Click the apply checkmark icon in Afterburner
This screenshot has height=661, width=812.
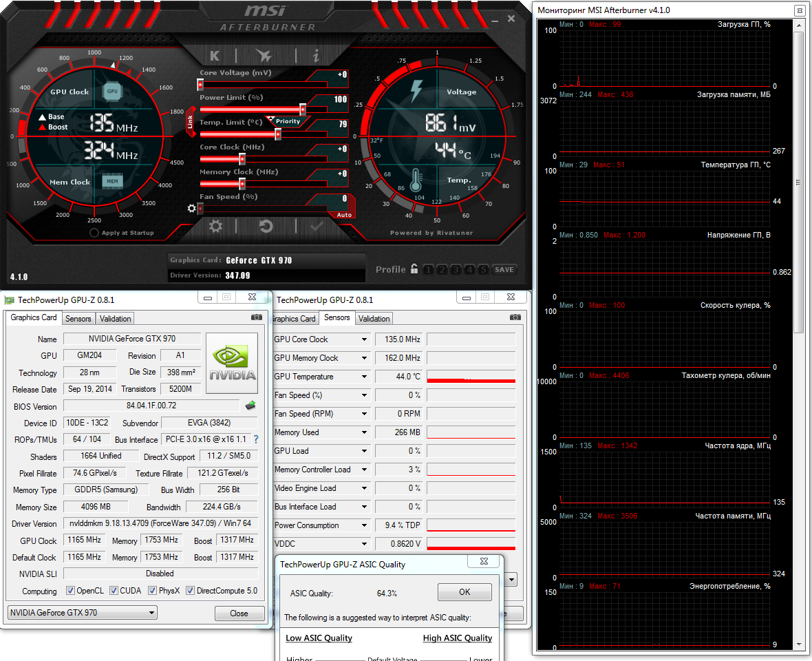tap(317, 226)
